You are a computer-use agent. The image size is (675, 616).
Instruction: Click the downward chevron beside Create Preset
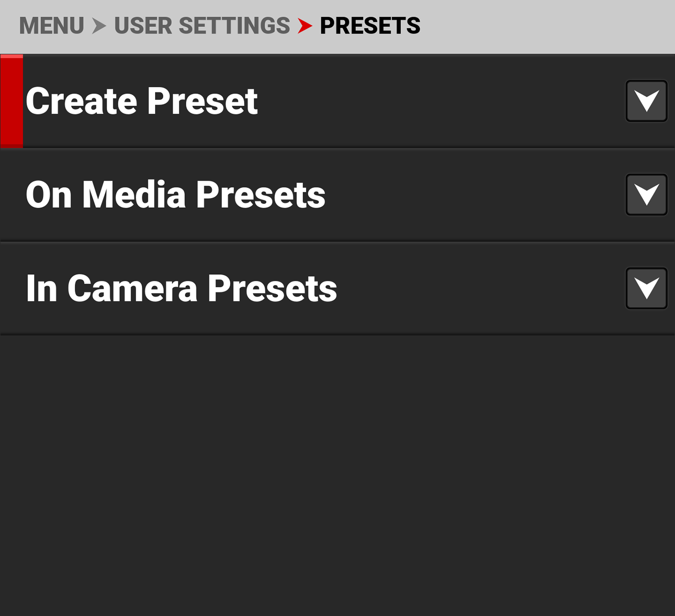(646, 101)
